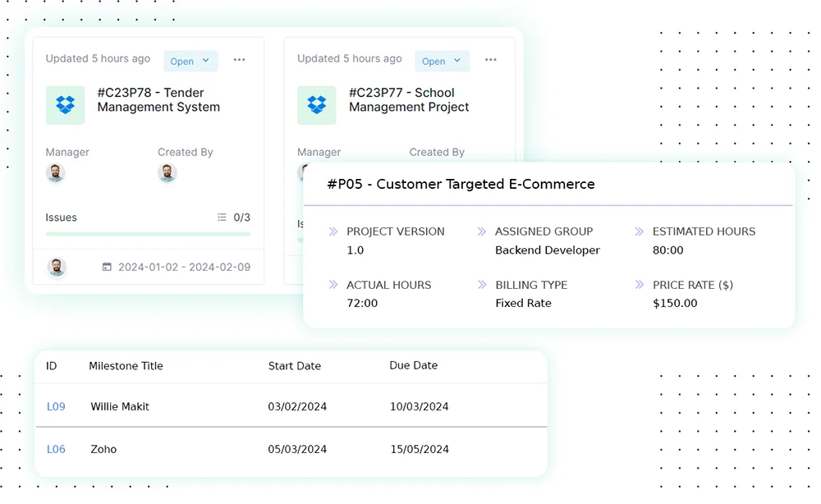Click the avatar at the bottom of the Tender card
This screenshot has width=821, height=504.
(56, 266)
